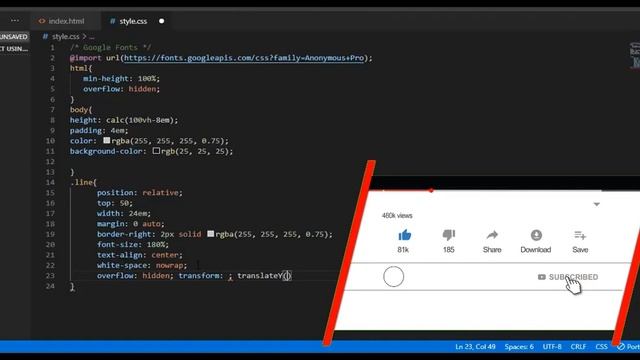The height and width of the screenshot is (360, 640).
Task: Click the 'white-space: nowrap;' line of code
Action: [142, 265]
